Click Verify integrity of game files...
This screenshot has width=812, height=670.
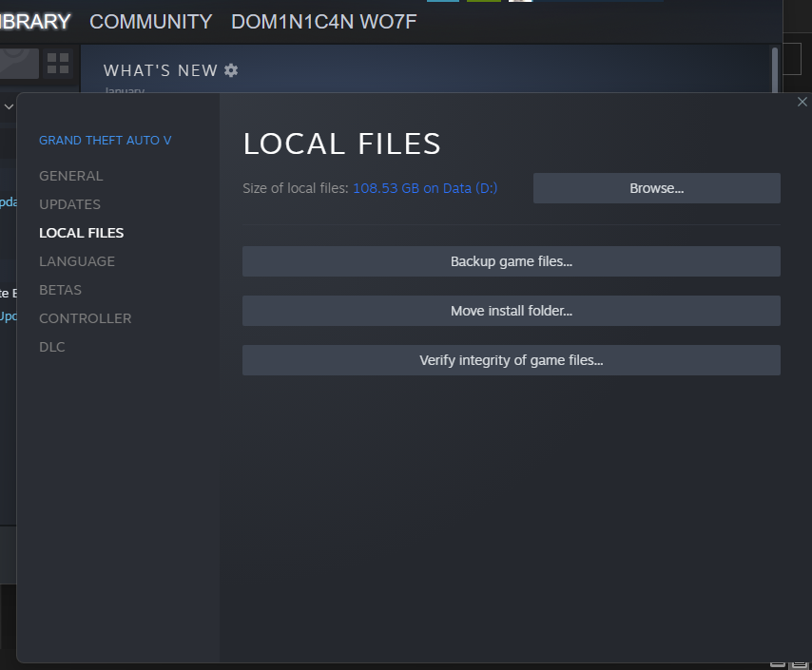point(512,360)
